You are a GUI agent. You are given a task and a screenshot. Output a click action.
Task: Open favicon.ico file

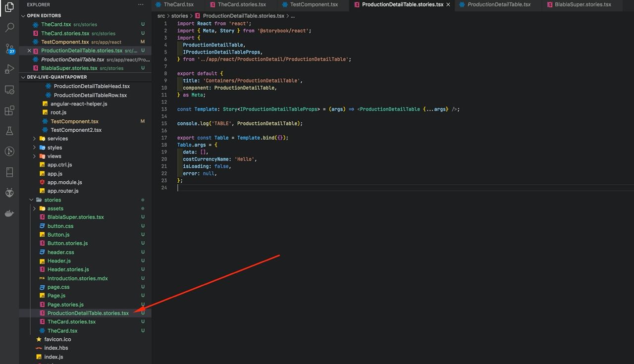(x=57, y=339)
